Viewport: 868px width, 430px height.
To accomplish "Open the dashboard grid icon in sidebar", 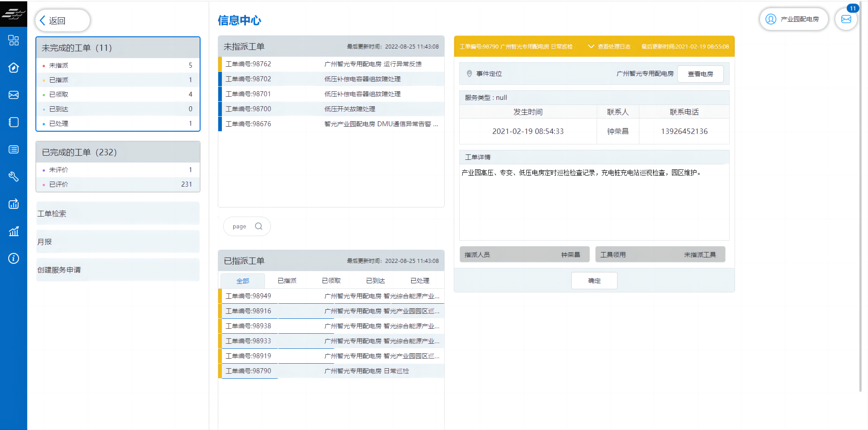I will (14, 40).
